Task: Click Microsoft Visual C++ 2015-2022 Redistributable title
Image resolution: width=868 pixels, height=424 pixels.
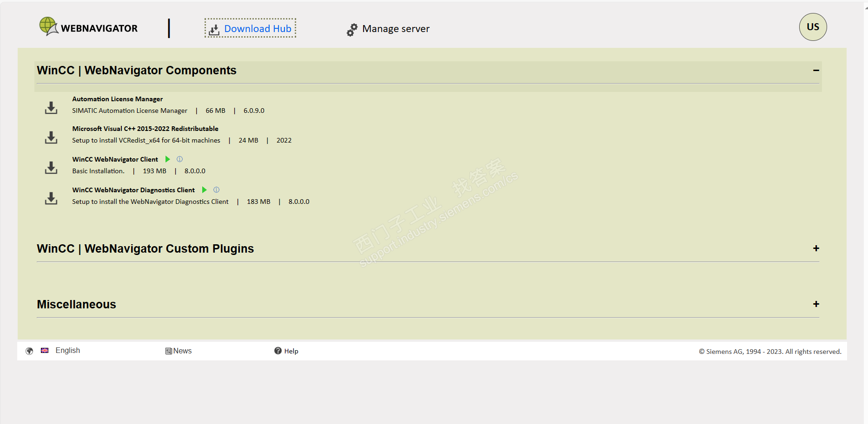Action: click(145, 129)
